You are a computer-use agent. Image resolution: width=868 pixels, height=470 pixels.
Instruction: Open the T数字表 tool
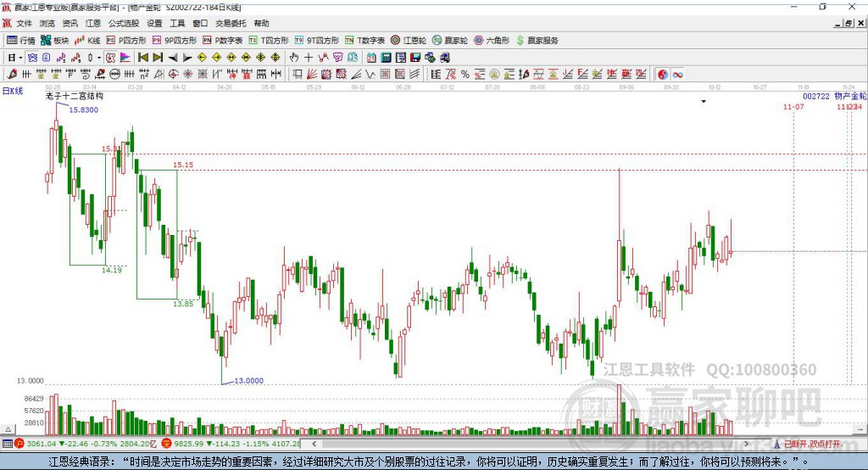pyautogui.click(x=364, y=41)
